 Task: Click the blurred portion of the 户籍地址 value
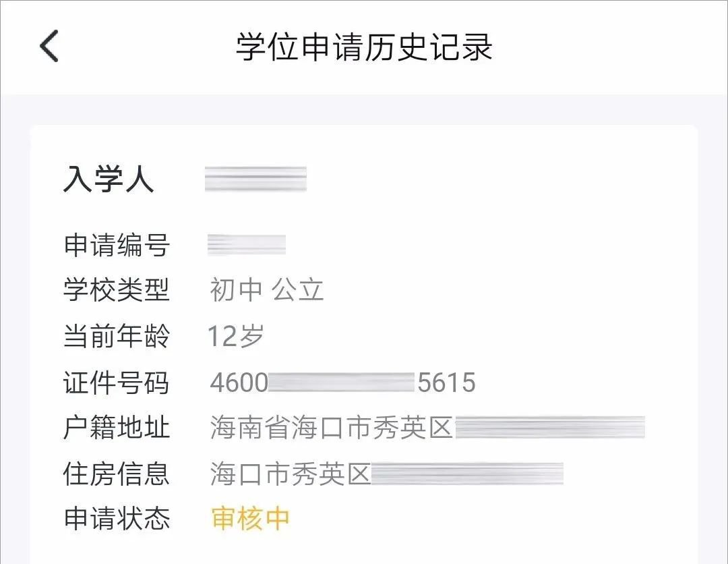[x=549, y=428]
